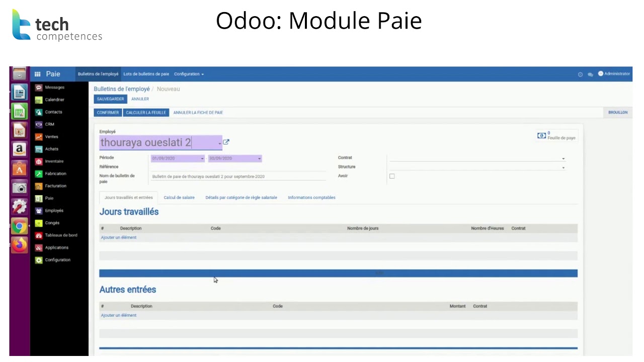The image size is (644, 362).
Task: Open the Congés app icon
Action: pos(39,223)
